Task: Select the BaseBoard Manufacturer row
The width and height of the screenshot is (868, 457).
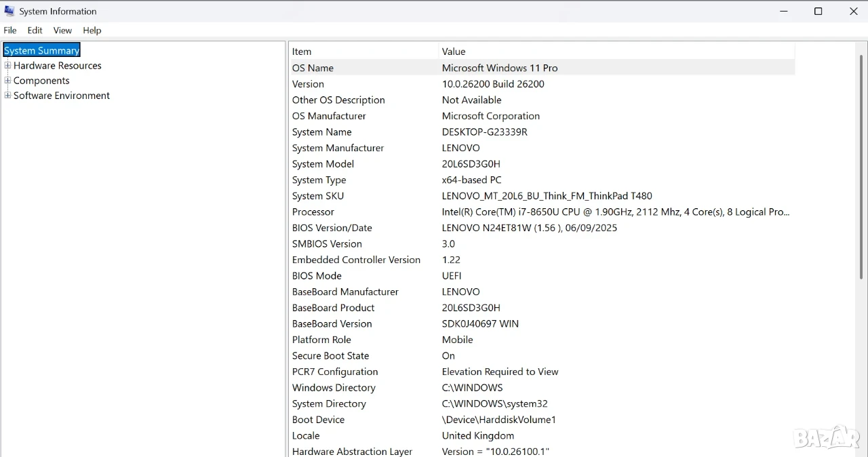Action: 542,292
